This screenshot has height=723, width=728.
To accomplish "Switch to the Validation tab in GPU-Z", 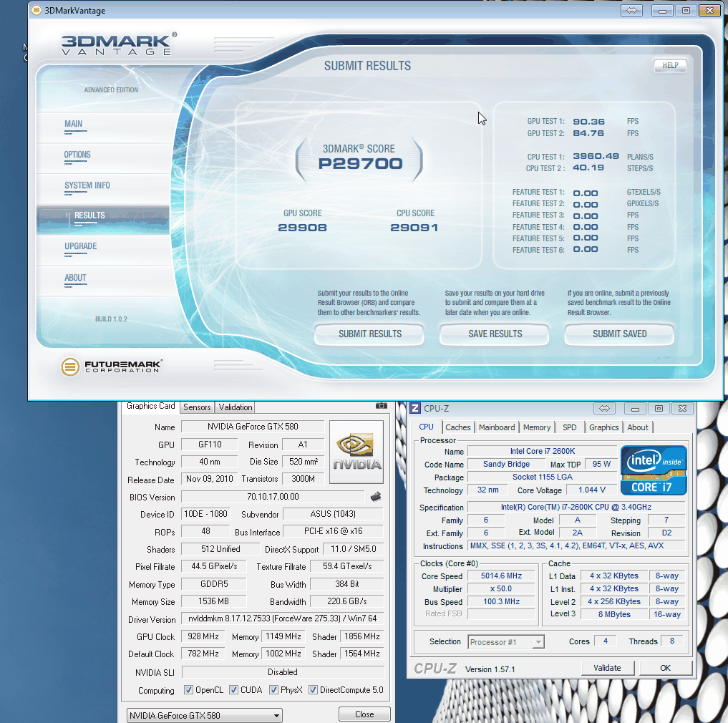I will pyautogui.click(x=236, y=407).
